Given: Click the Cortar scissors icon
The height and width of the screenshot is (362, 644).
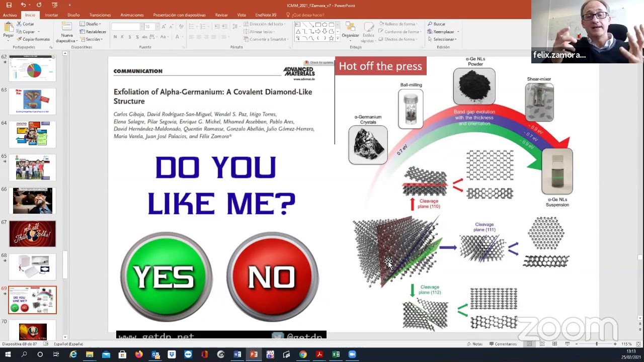Looking at the screenshot, I should (x=20, y=24).
